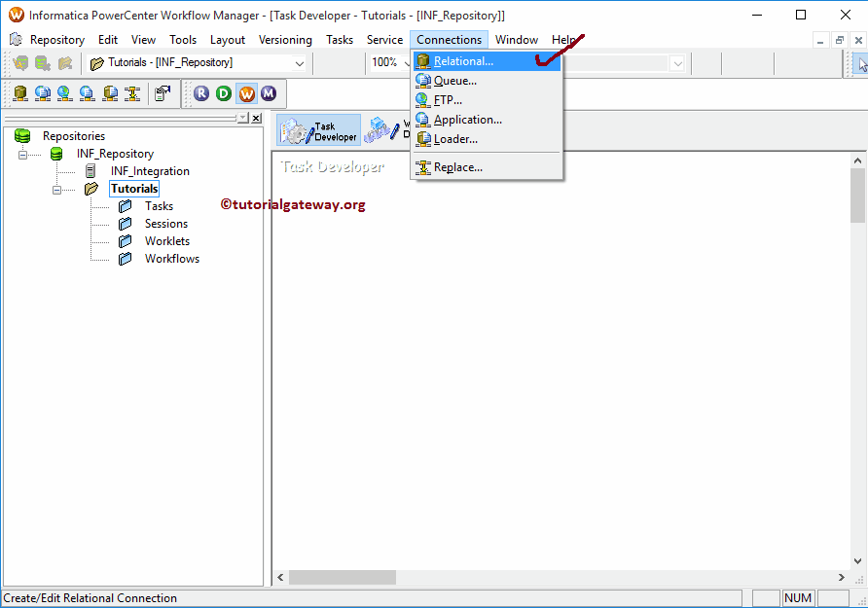Click the orange W Workflow Manager icon
Screen dimensions: 868x608
(x=246, y=93)
